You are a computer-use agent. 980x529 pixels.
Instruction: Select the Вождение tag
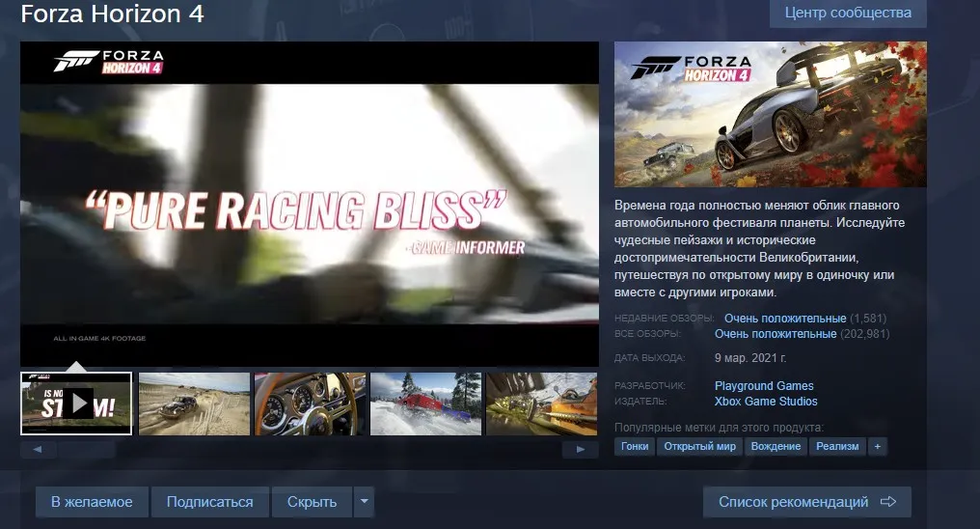click(776, 446)
